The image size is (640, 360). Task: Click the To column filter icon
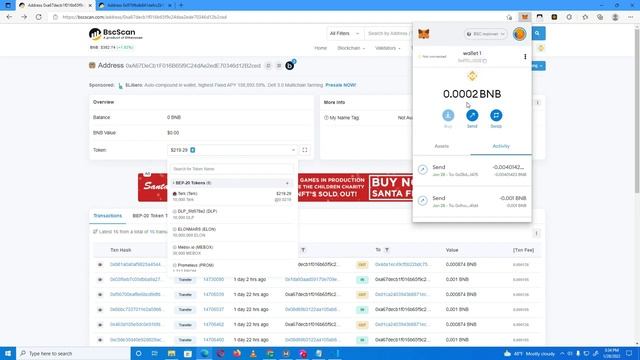tap(387, 250)
